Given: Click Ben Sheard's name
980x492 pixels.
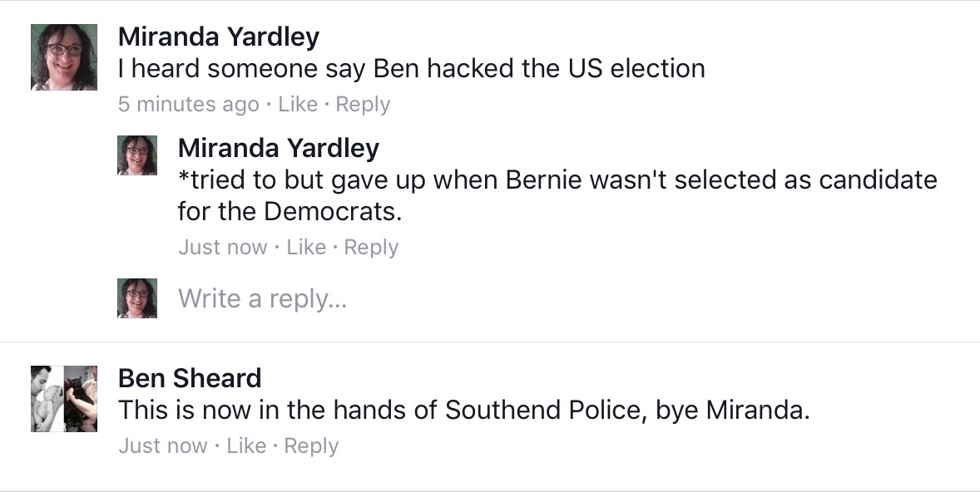Looking at the screenshot, I should click(x=190, y=379).
